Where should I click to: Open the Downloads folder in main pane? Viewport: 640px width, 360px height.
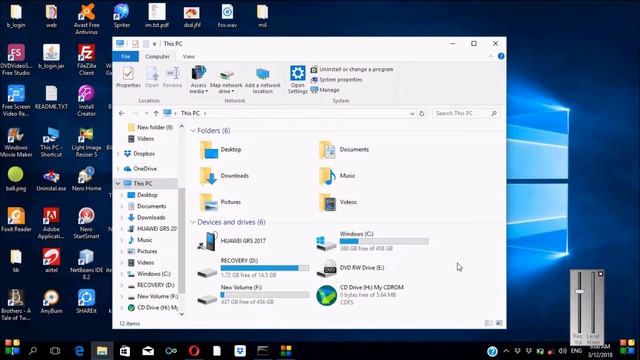224,176
